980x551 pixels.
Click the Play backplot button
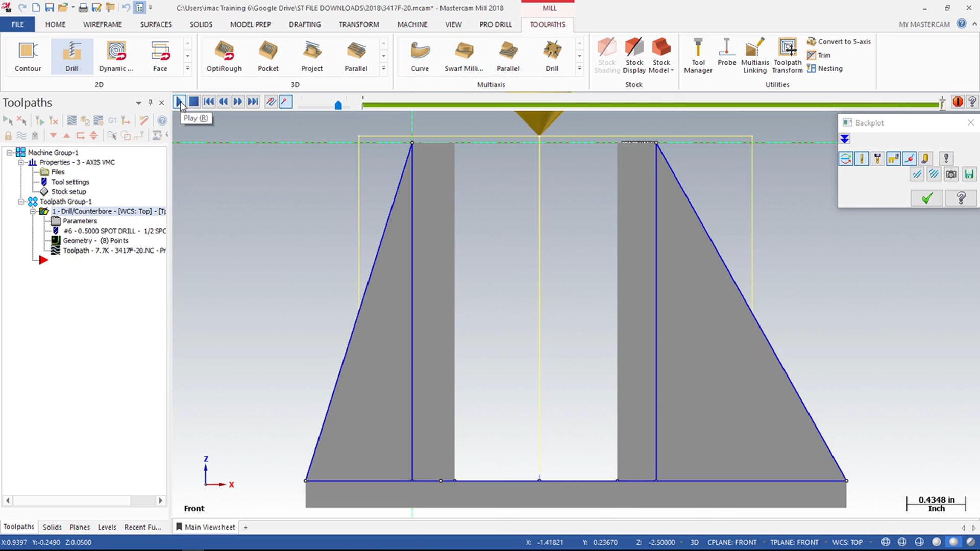[x=180, y=101]
